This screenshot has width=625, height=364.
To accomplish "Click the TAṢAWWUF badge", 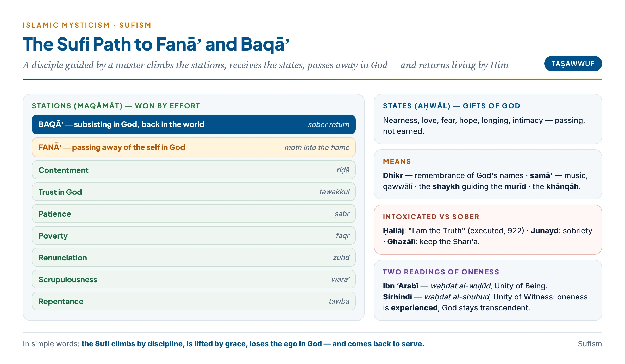I will click(x=573, y=64).
